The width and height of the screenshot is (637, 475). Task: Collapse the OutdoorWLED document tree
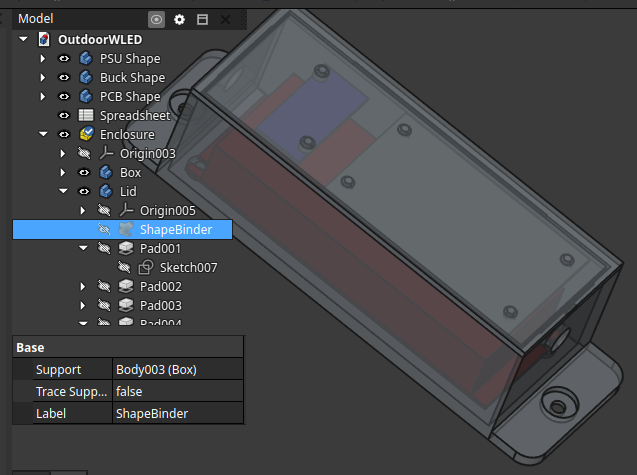coord(23,39)
